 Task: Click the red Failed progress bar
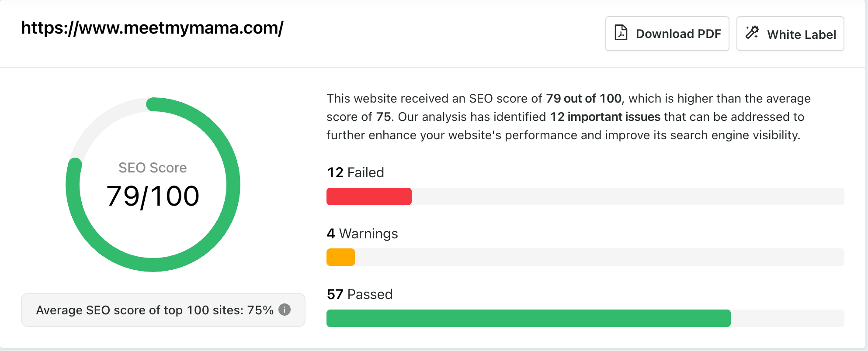tap(369, 196)
